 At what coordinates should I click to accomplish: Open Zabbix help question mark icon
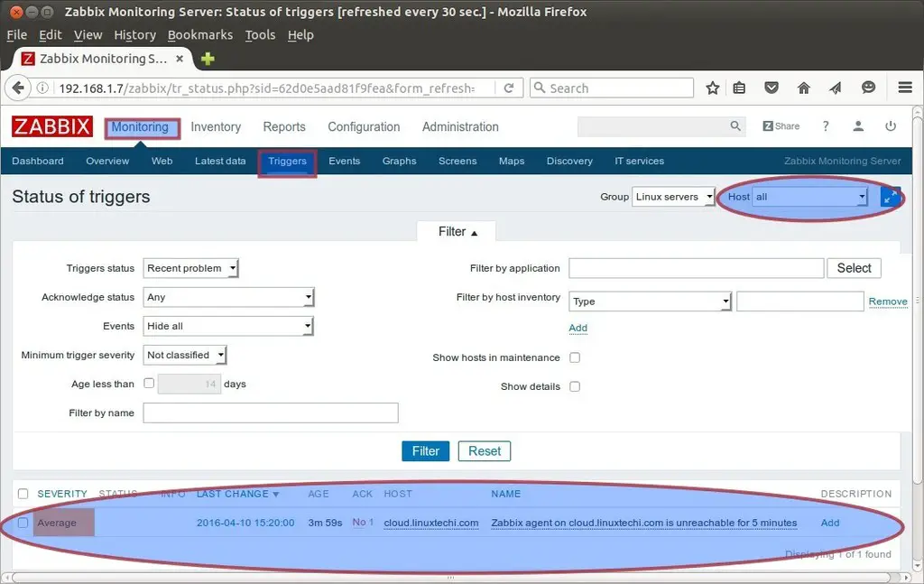[826, 126]
